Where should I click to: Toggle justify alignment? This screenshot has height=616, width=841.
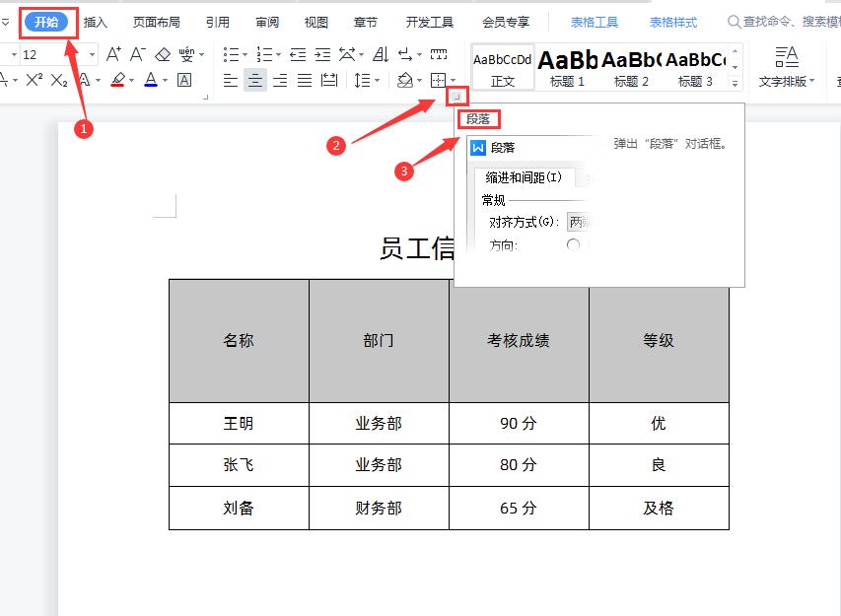coord(304,80)
